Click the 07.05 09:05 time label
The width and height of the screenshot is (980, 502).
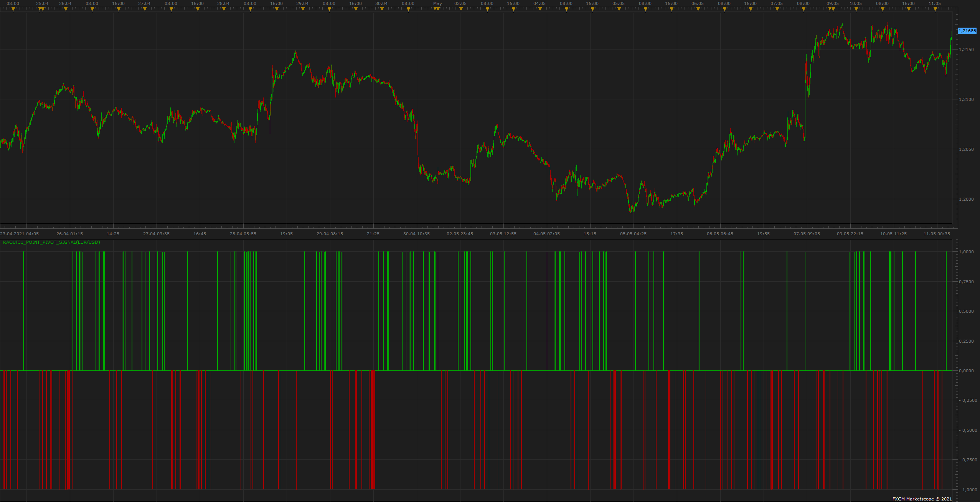[807, 234]
